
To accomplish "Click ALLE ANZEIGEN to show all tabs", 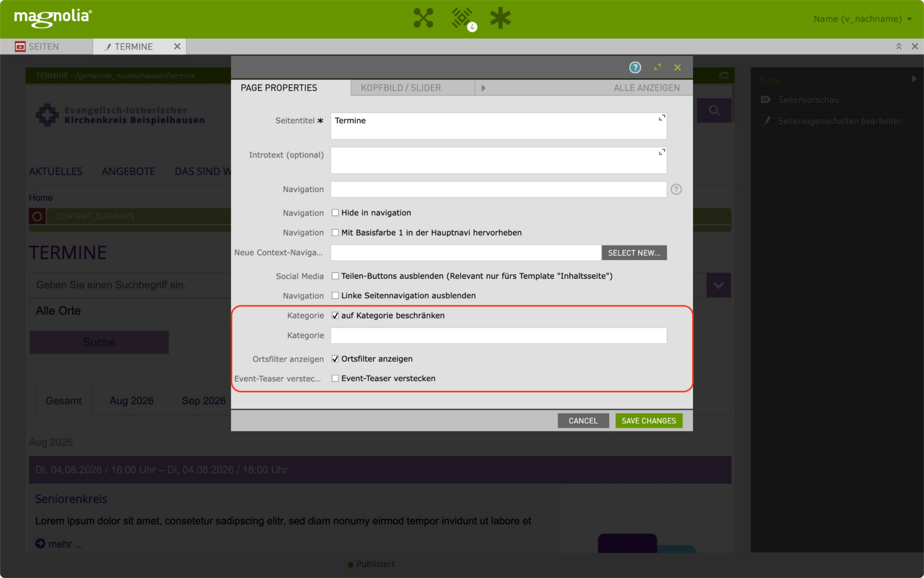I will click(x=647, y=88).
